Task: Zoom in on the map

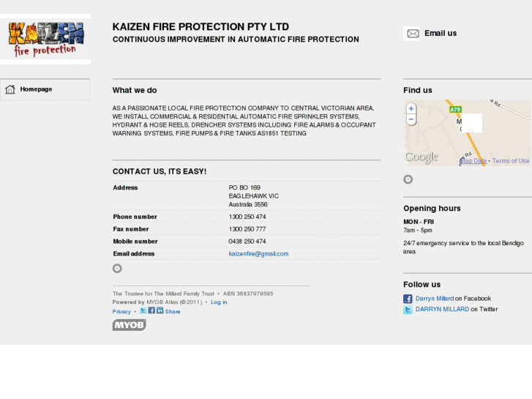Action: pos(411,108)
